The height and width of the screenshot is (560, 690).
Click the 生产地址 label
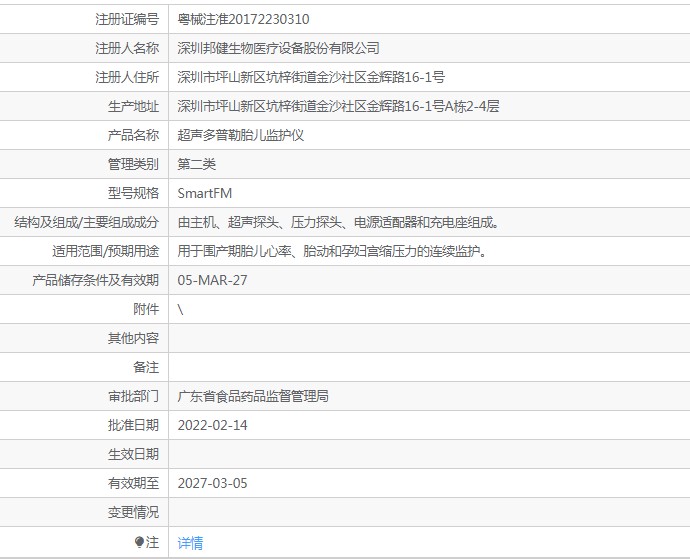tap(133, 106)
